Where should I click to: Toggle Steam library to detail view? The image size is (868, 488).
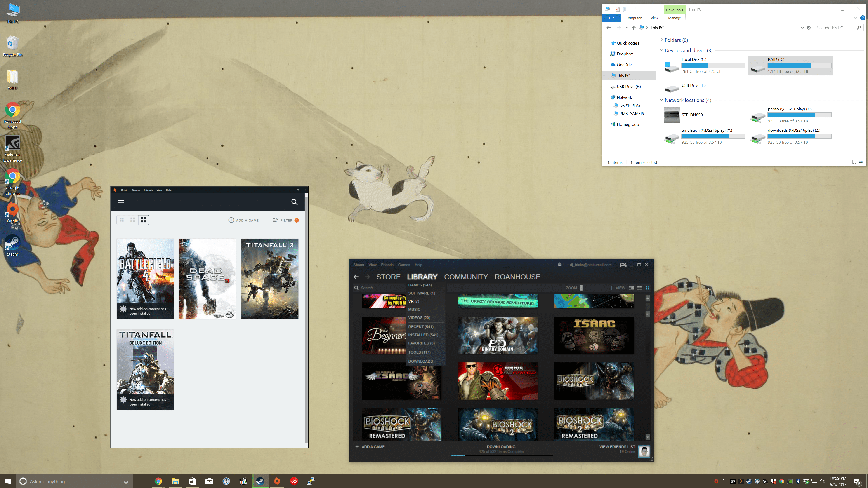point(631,288)
